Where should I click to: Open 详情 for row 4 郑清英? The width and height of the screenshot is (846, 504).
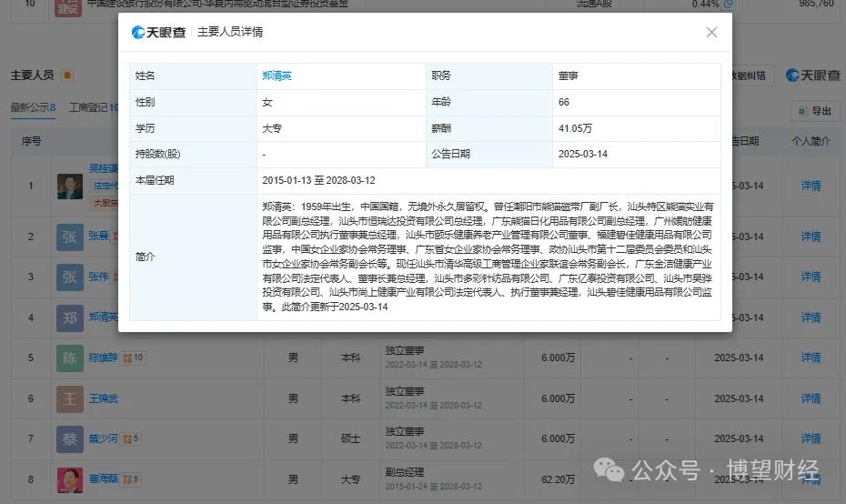click(x=811, y=318)
